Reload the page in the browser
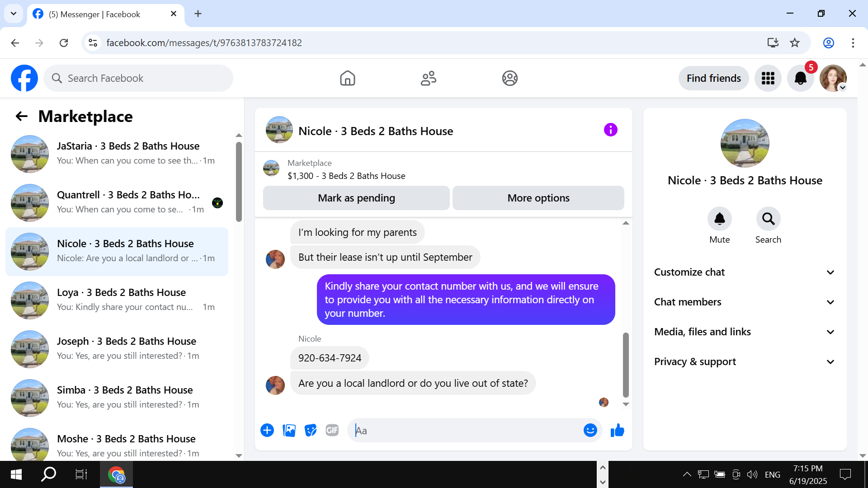Image resolution: width=868 pixels, height=488 pixels. [x=64, y=43]
